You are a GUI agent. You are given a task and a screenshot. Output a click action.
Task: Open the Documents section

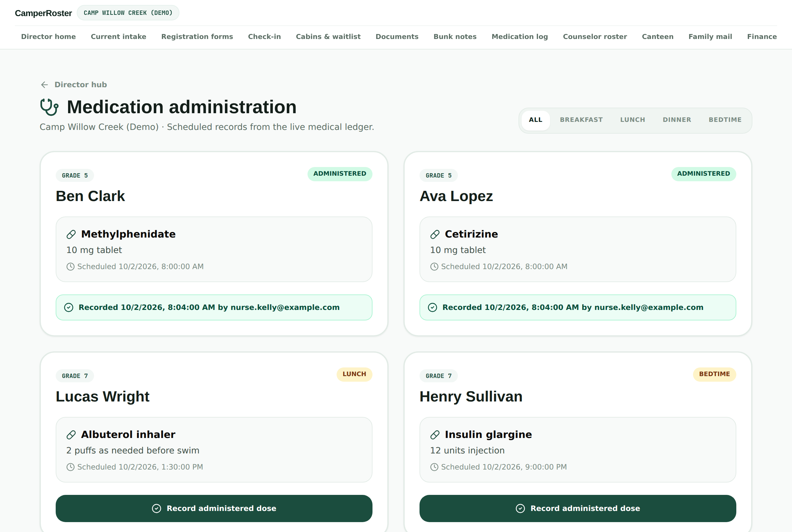pyautogui.click(x=397, y=36)
